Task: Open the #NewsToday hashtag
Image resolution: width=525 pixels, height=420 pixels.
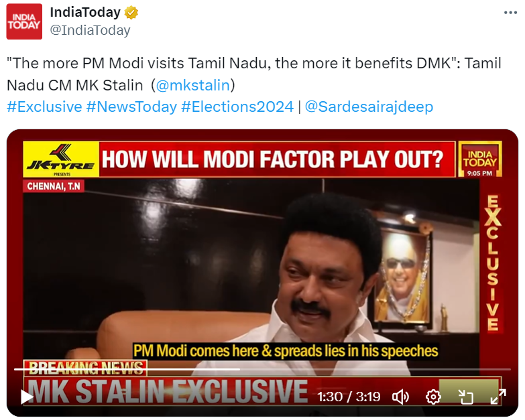Action: coord(131,107)
